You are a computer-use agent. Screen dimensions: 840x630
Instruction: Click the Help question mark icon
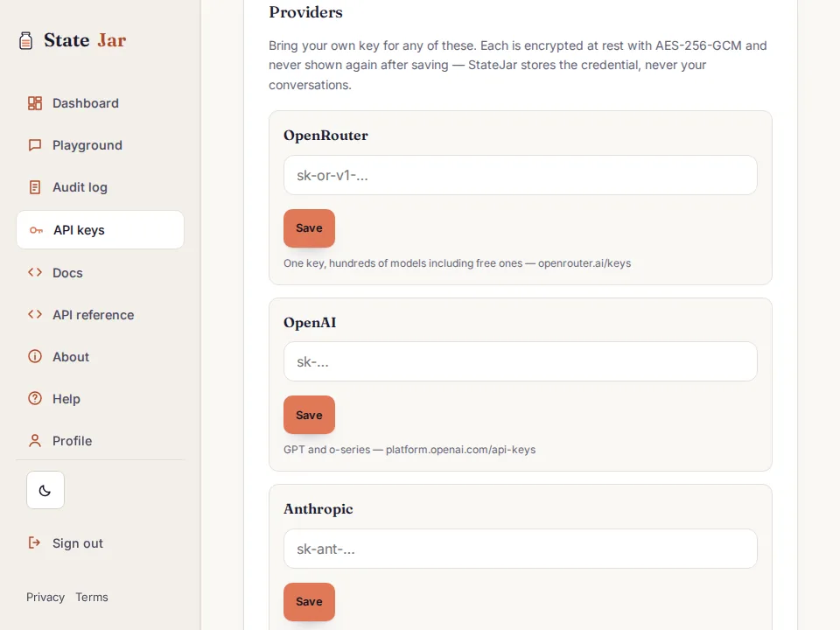tap(35, 399)
